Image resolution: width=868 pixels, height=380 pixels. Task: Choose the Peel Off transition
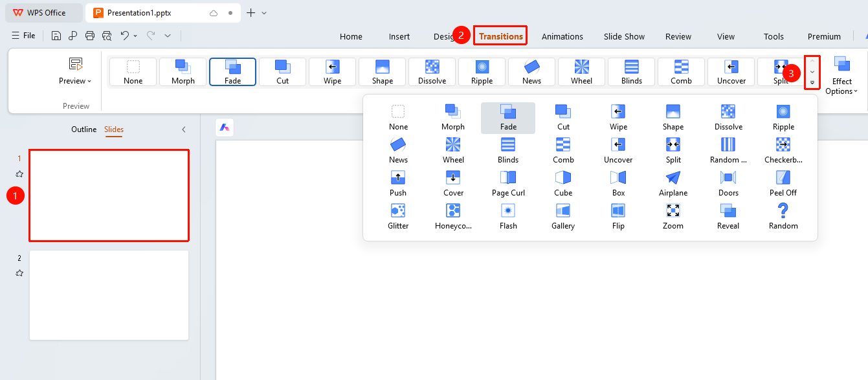coord(783,183)
